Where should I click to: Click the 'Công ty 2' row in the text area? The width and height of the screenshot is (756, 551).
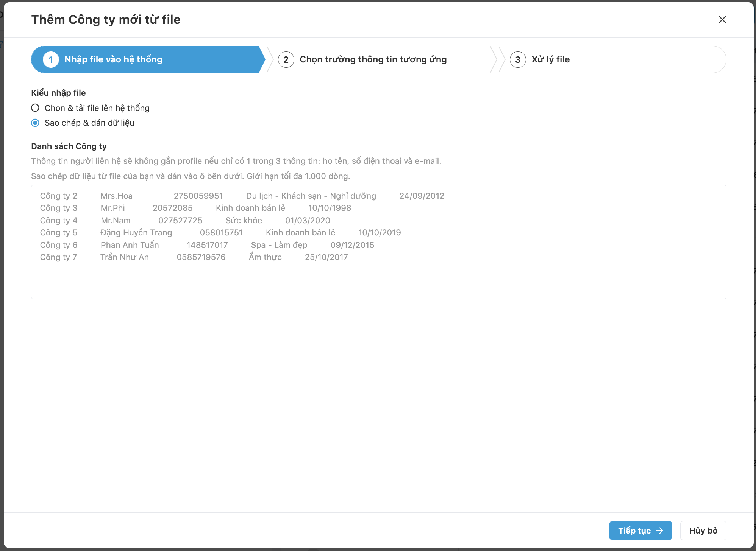tap(59, 196)
